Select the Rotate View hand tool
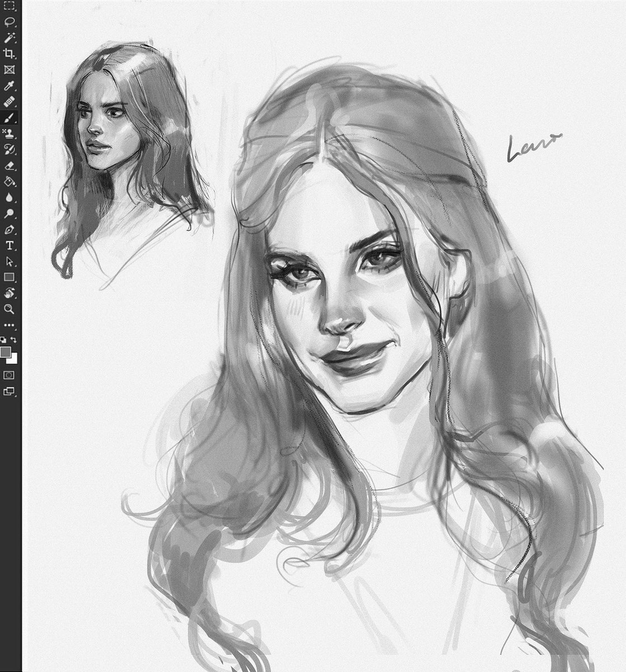The height and width of the screenshot is (672, 626). (x=10, y=292)
